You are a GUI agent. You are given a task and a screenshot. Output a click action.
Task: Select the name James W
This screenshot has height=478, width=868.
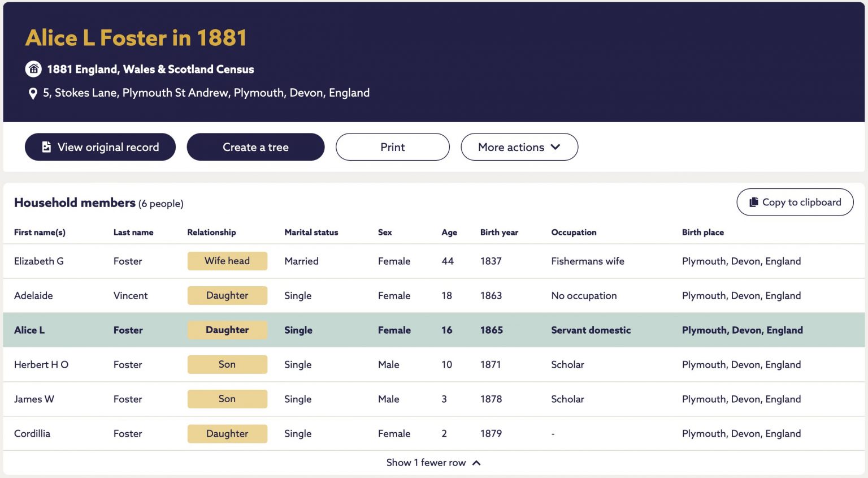[34, 399]
